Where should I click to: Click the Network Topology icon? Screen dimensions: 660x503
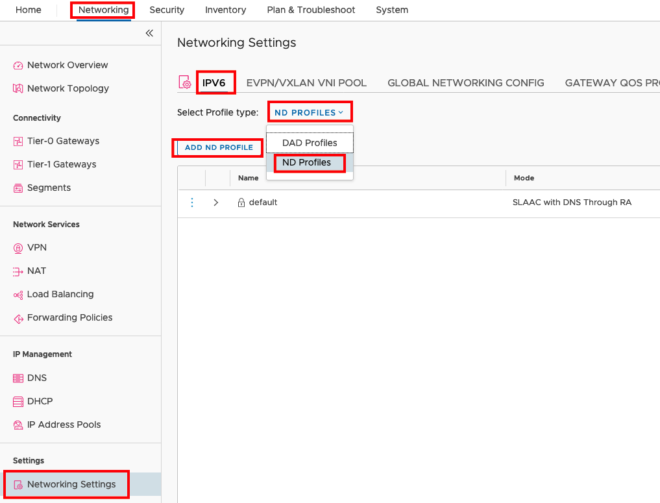pyautogui.click(x=18, y=89)
